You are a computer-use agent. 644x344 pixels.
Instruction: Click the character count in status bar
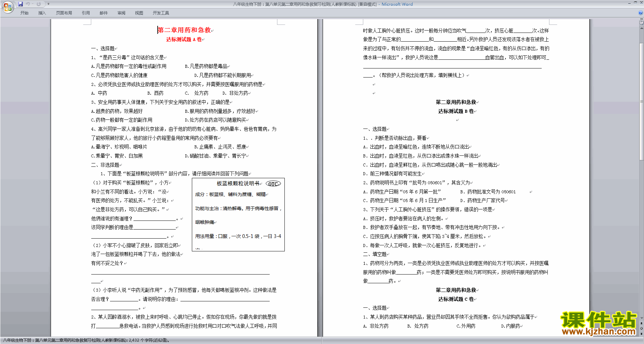point(149,340)
